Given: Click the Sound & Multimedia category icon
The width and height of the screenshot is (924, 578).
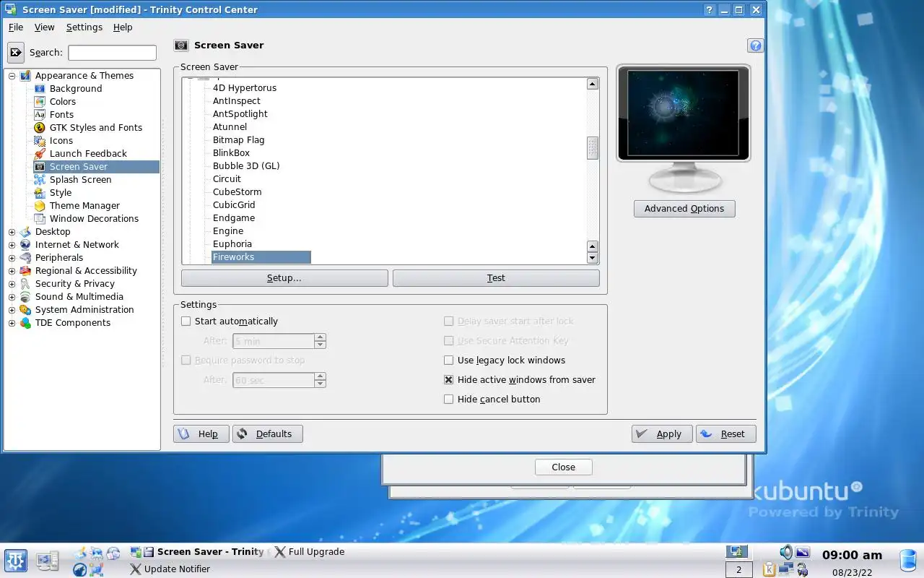Looking at the screenshot, I should point(25,297).
